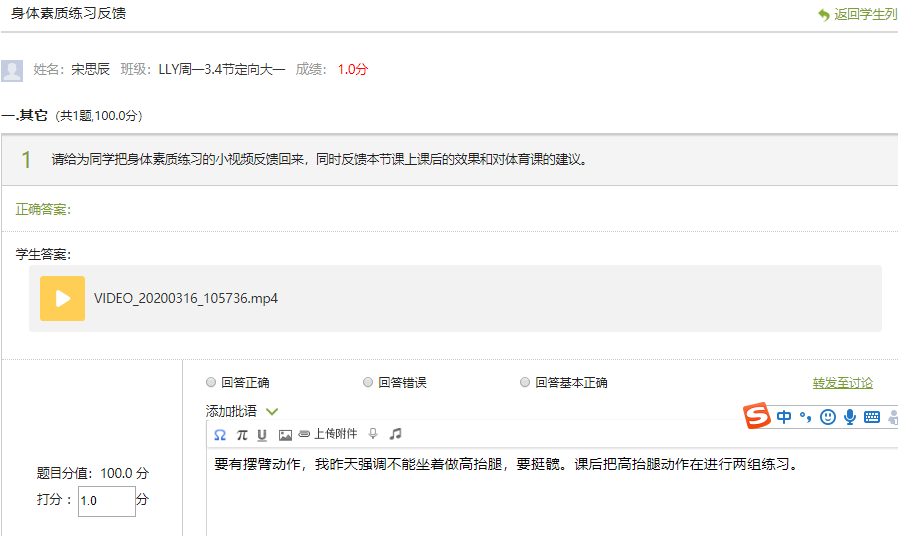The image size is (898, 536).
Task: Click the microphone record icon in editor toolbar
Action: click(x=373, y=434)
